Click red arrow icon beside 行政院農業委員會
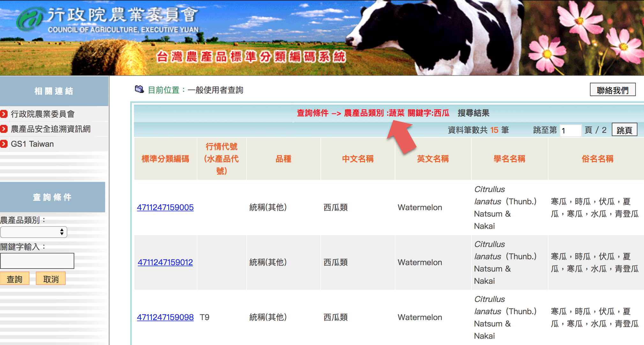This screenshot has height=345, width=644. point(4,114)
